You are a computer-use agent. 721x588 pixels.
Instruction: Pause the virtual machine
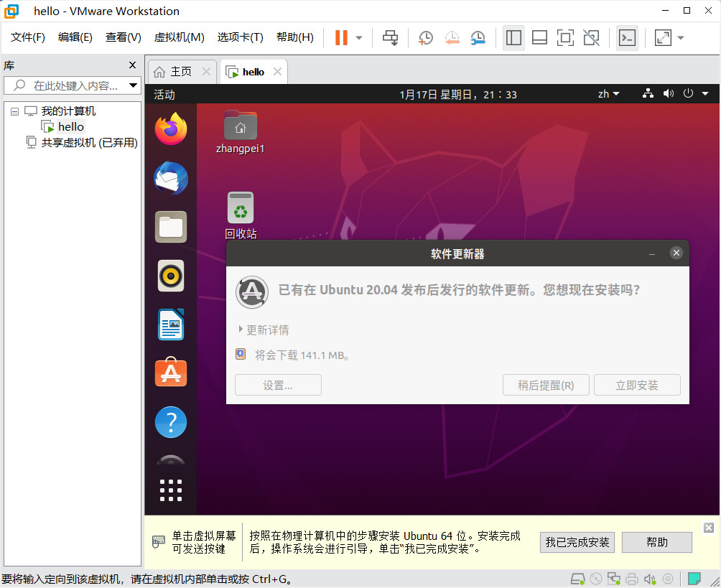coord(341,38)
